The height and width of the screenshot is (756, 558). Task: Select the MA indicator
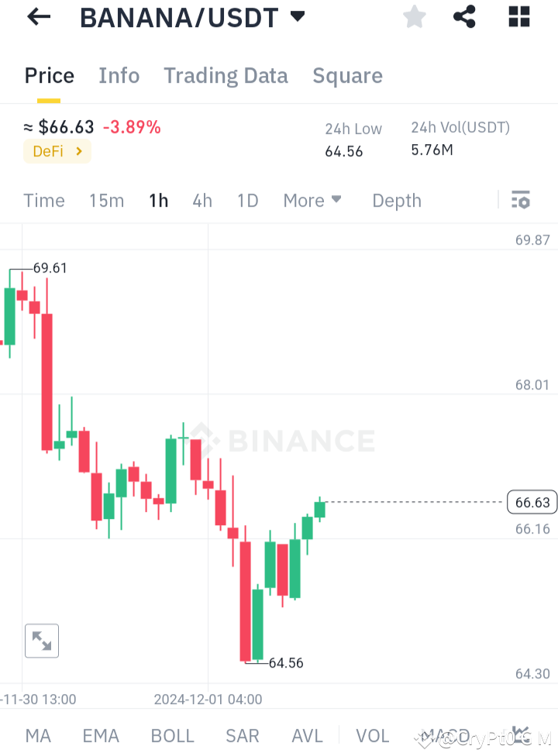tap(37, 735)
